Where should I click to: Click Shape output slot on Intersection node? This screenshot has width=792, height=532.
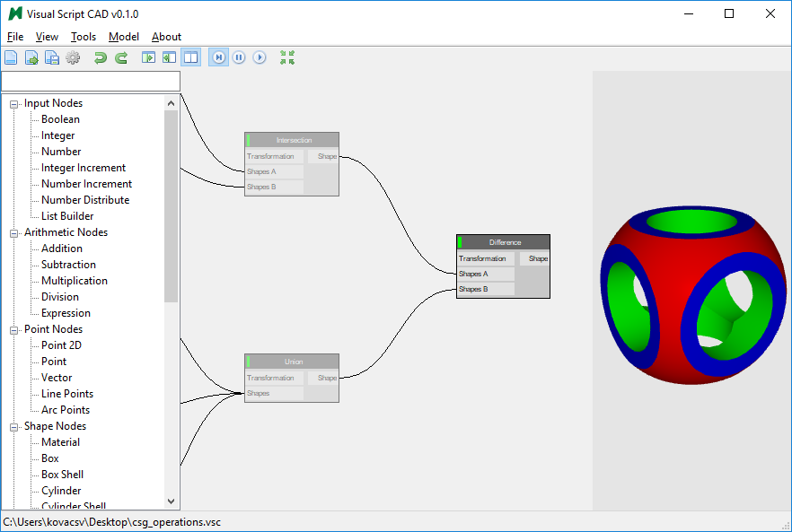(323, 156)
